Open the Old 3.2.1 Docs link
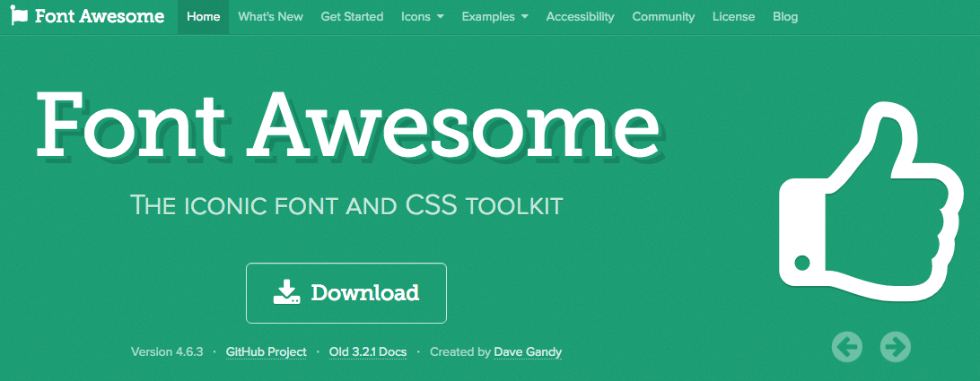 coord(368,352)
